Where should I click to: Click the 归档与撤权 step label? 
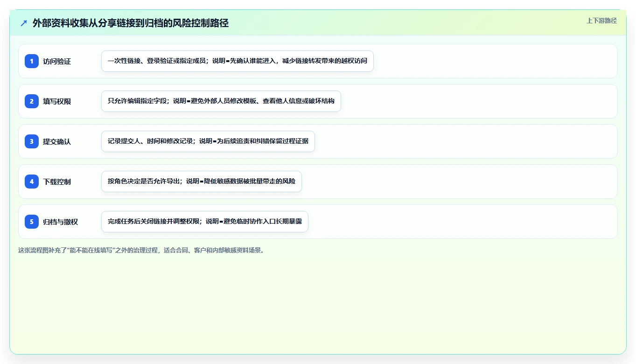click(60, 222)
